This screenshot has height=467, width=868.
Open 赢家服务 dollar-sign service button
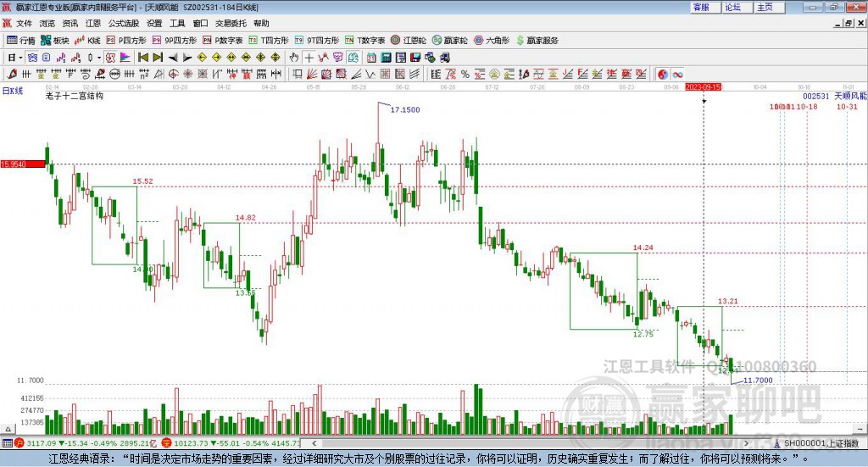pyautogui.click(x=537, y=41)
